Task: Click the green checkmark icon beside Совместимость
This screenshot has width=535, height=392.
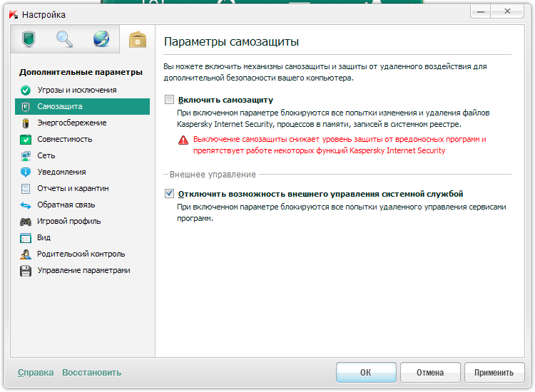Action: tap(26, 140)
